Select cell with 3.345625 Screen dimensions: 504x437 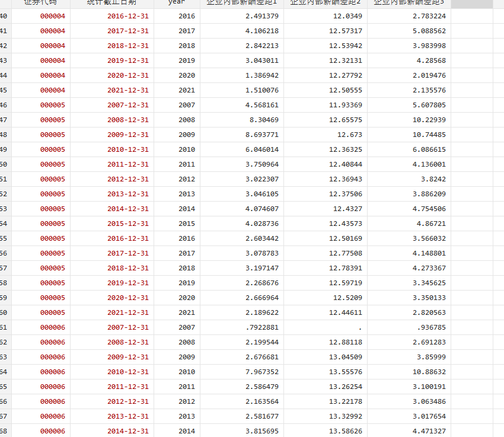409,283
